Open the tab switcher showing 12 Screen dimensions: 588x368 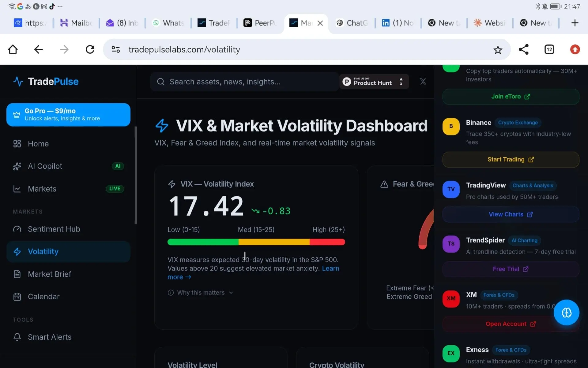click(549, 49)
